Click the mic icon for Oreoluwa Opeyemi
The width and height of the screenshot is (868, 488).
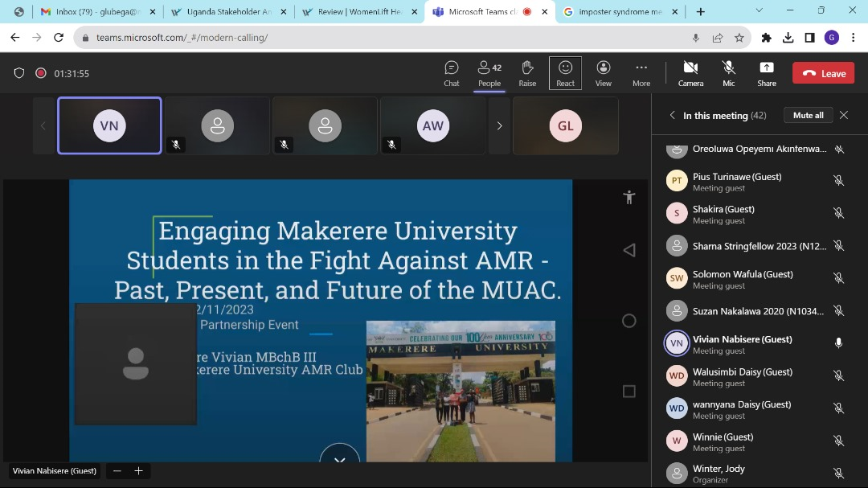click(x=838, y=149)
